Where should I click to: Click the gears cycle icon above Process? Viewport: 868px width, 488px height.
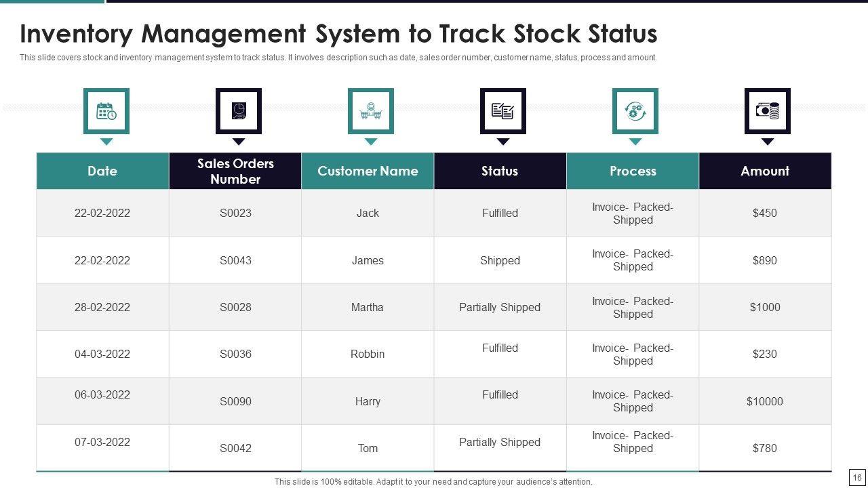(x=635, y=111)
